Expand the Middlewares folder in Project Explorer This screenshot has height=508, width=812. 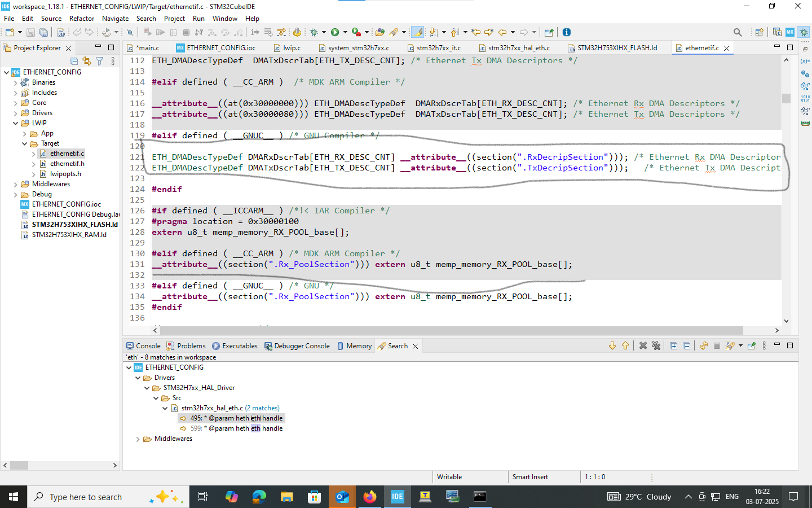click(16, 184)
